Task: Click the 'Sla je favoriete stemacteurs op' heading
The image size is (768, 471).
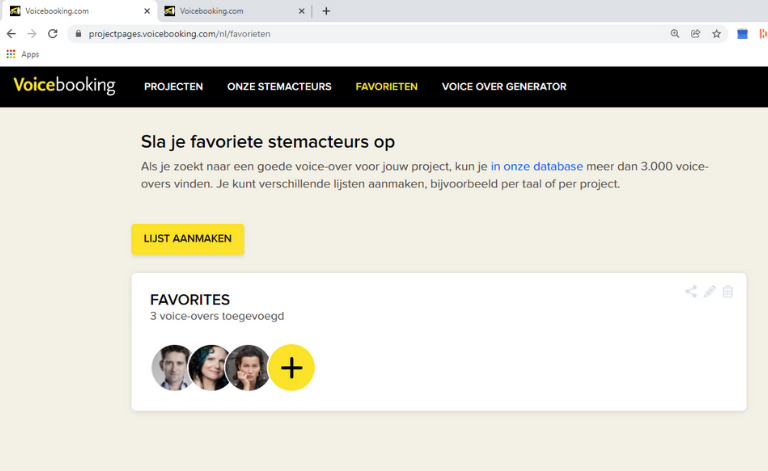Action: [268, 142]
